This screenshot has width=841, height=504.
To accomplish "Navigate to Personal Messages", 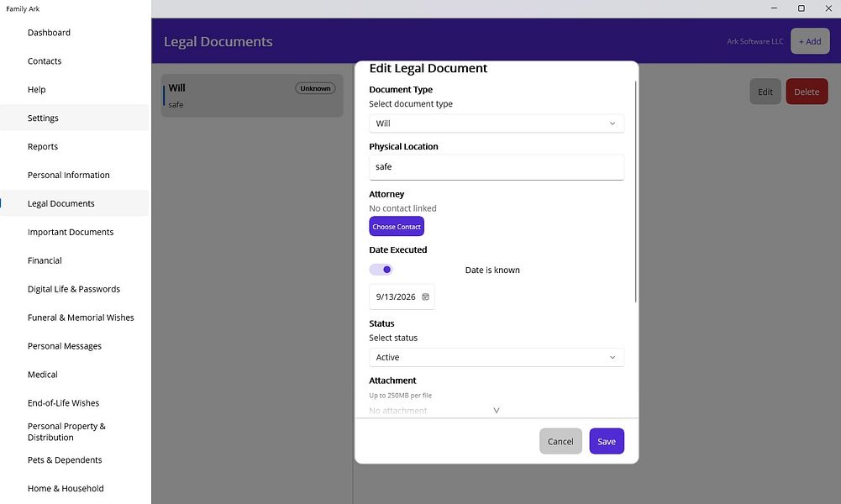I will tap(75, 346).
